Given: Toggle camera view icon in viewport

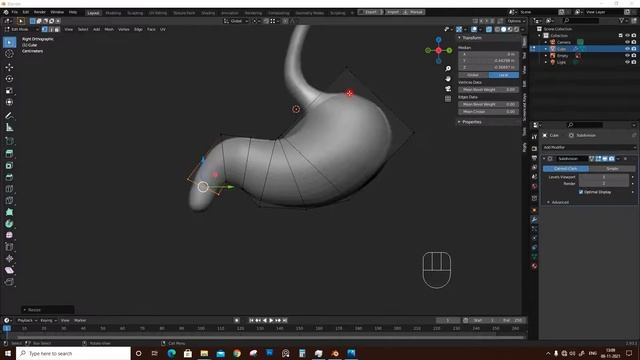Looking at the screenshot, I should pyautogui.click(x=448, y=89).
